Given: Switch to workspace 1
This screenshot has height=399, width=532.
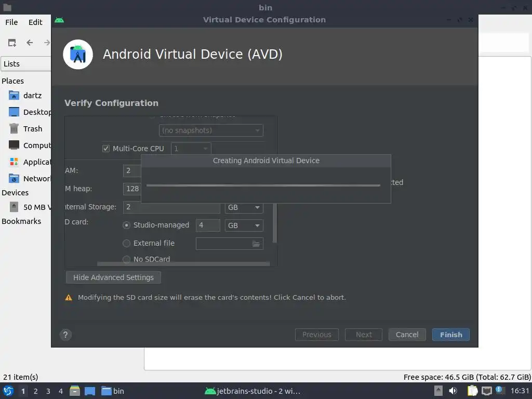Looking at the screenshot, I should click(x=23, y=391).
